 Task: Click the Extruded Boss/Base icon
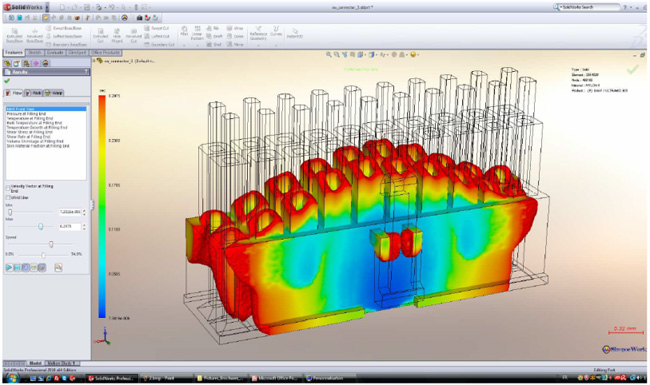coord(15,36)
